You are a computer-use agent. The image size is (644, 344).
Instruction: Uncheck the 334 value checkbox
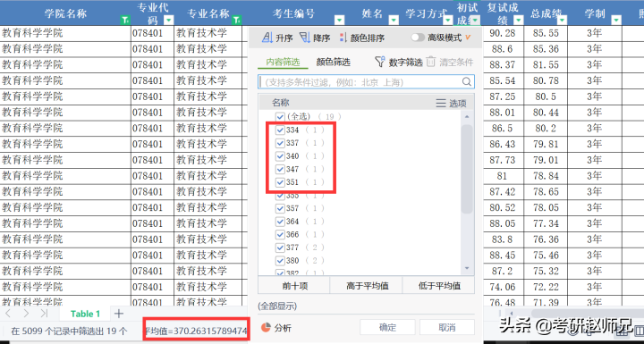(x=281, y=130)
